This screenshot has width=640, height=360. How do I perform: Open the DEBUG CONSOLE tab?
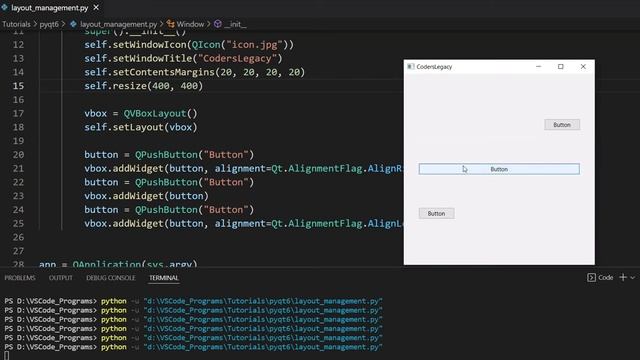point(111,278)
